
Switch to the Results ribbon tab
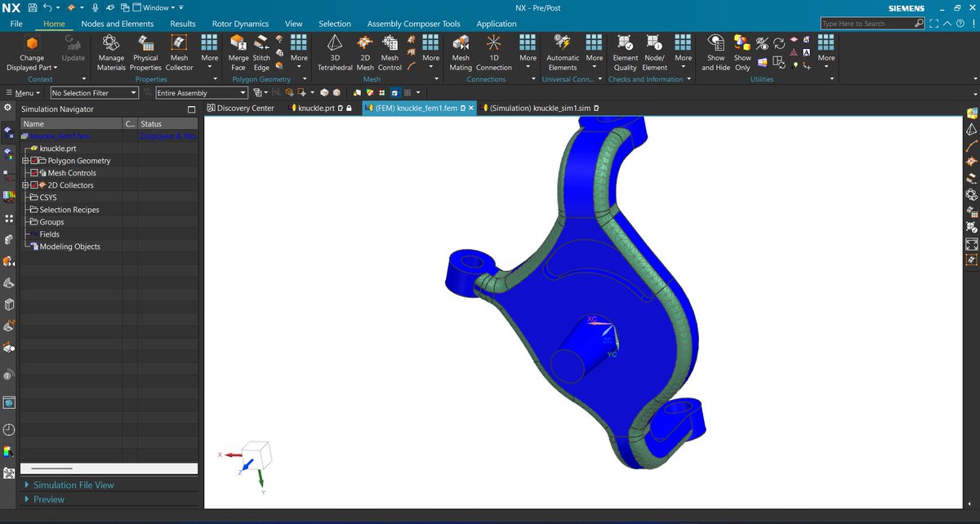[183, 24]
